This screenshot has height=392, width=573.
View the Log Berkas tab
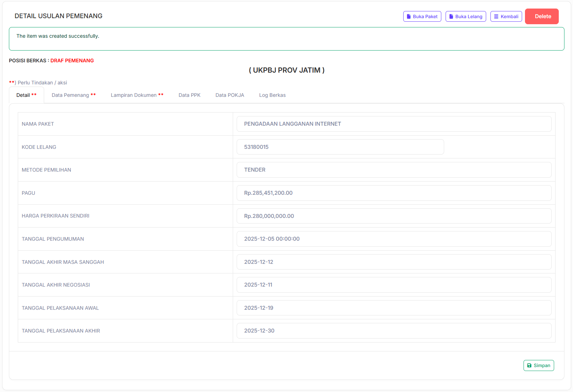pos(272,95)
